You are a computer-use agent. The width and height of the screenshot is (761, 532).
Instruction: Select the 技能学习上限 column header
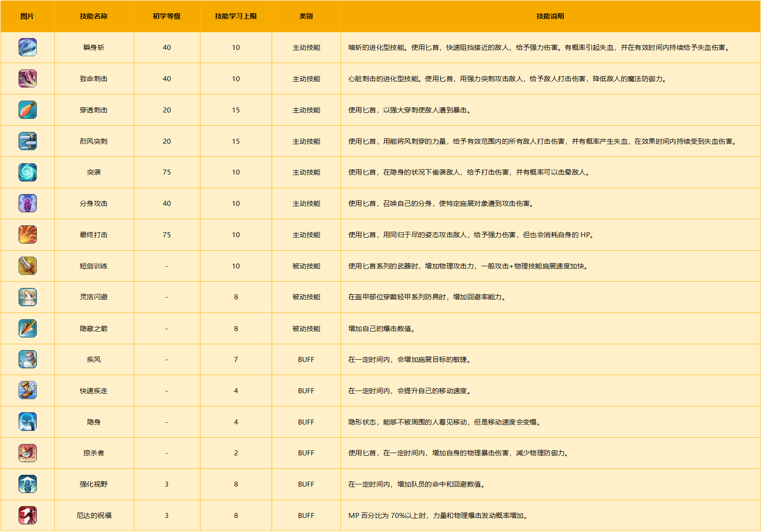pyautogui.click(x=236, y=16)
